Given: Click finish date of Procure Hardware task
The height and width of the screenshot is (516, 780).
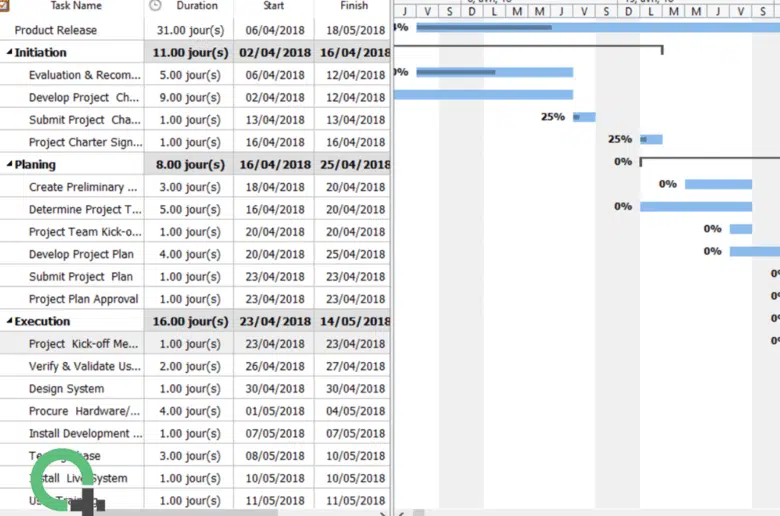Looking at the screenshot, I should point(353,411).
